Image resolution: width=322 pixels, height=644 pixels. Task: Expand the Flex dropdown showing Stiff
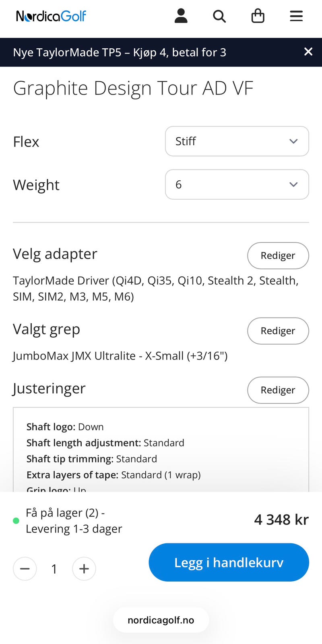[237, 141]
